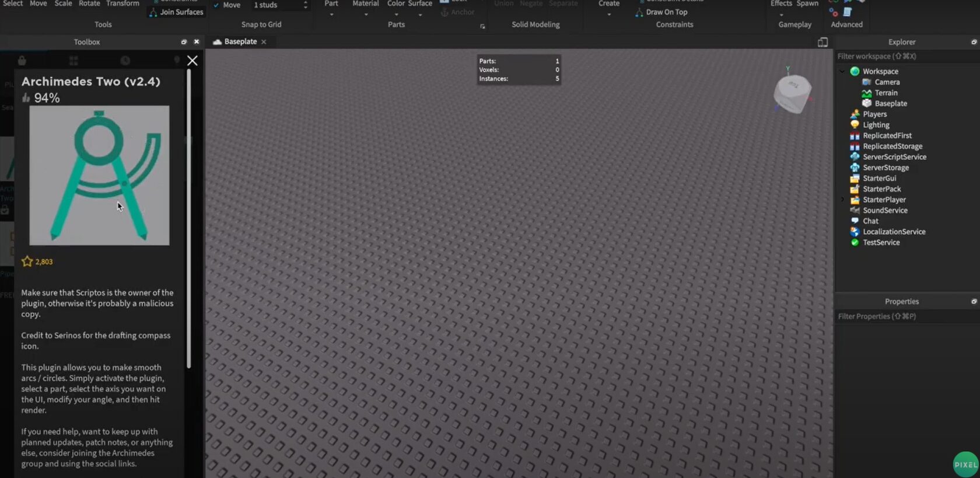
Task: Open the Parts group dialog launcher
Action: point(482,26)
